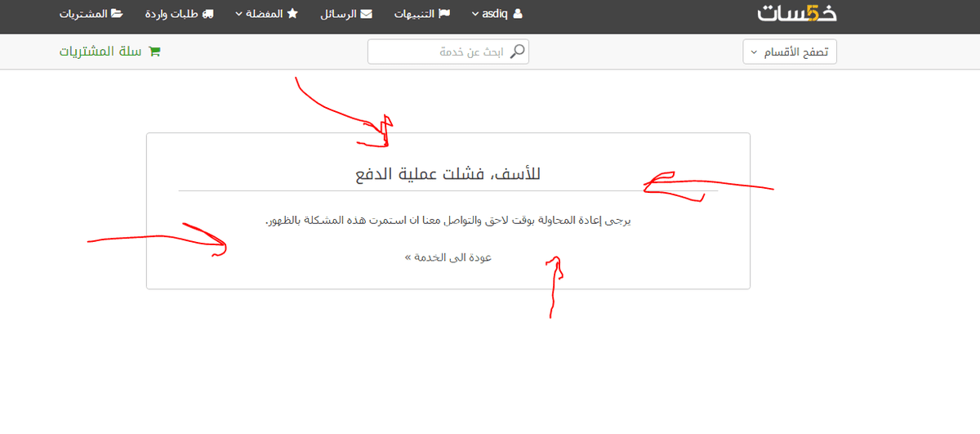
Task: Expand the تصفح الأقسام categories dropdown
Action: [790, 51]
